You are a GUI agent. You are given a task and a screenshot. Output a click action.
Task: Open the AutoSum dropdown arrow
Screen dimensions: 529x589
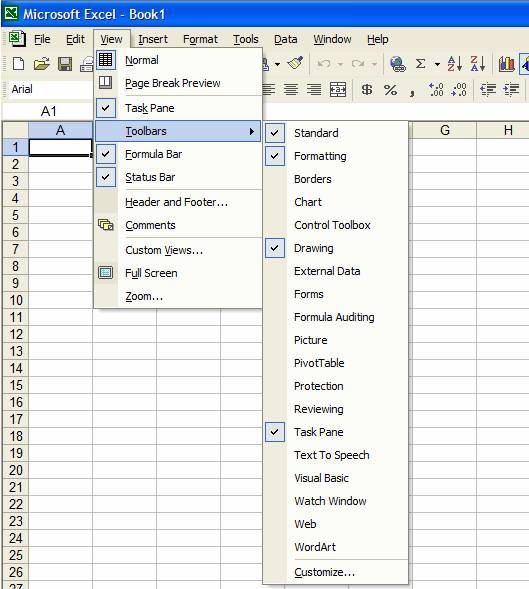[437, 64]
